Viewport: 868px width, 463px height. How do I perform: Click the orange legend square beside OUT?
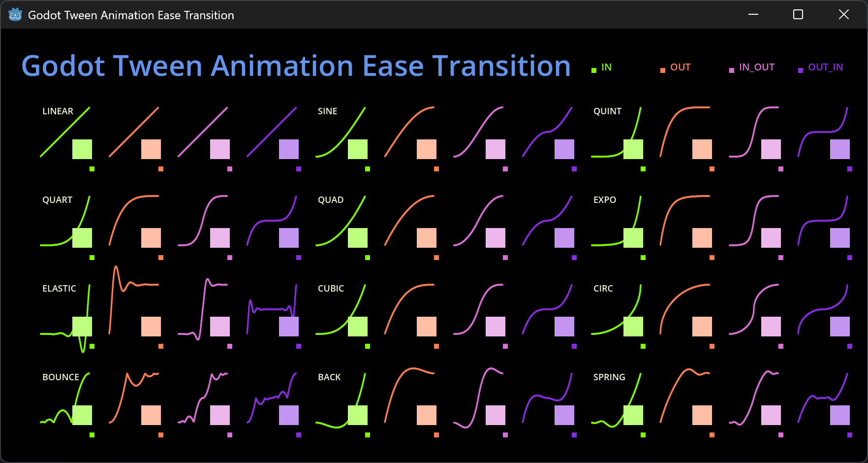(663, 70)
